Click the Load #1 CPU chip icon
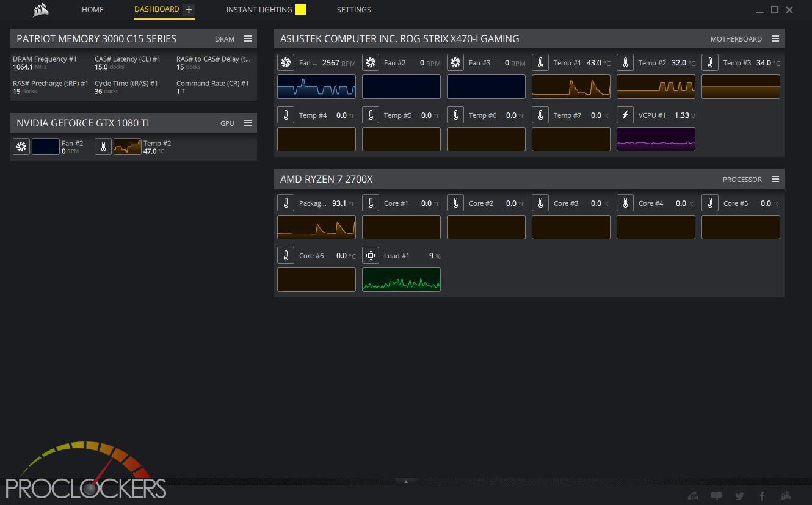 tap(371, 255)
